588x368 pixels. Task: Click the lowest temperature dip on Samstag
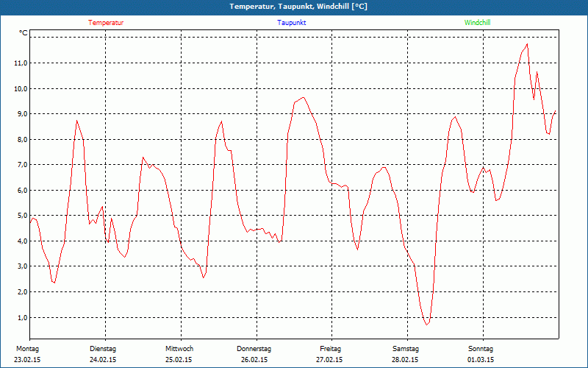426,325
